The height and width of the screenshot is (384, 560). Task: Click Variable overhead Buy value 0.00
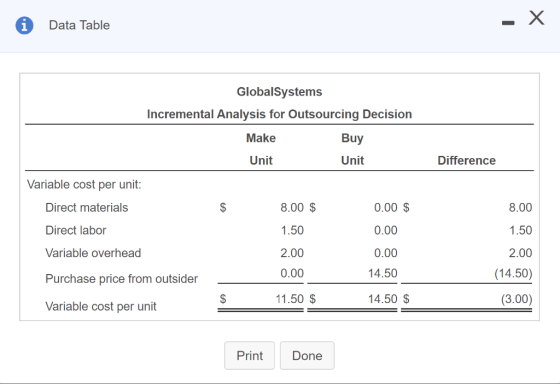[x=385, y=253]
